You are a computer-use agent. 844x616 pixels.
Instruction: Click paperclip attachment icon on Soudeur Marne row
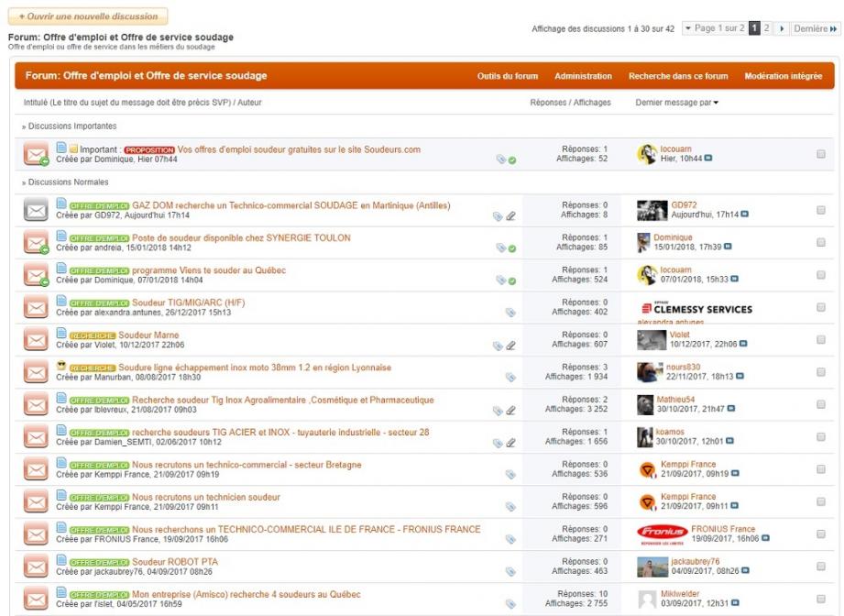[x=511, y=346]
